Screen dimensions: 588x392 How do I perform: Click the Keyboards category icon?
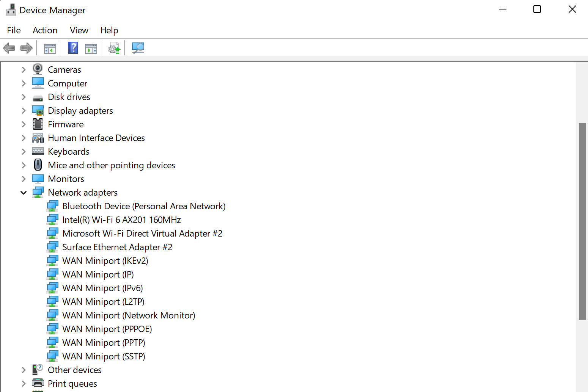38,151
